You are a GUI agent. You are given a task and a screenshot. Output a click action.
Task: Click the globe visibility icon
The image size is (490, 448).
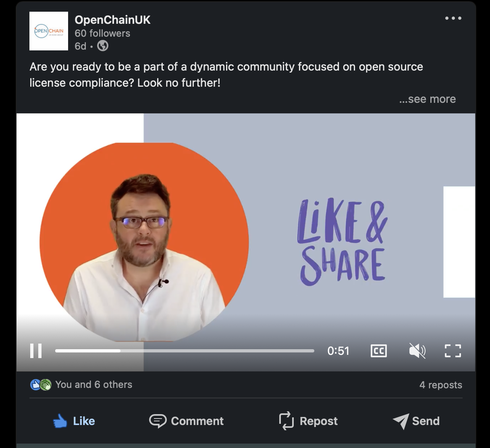[x=103, y=46]
